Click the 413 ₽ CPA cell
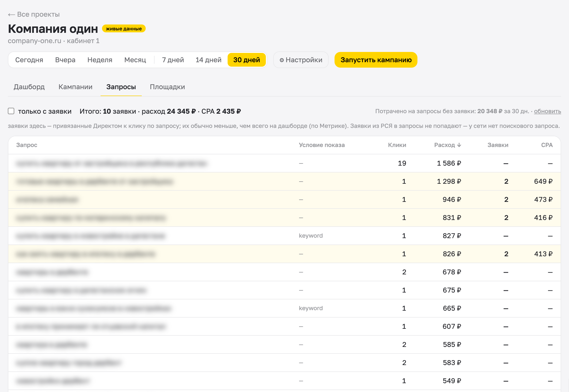This screenshot has width=569, height=392. 543,254
